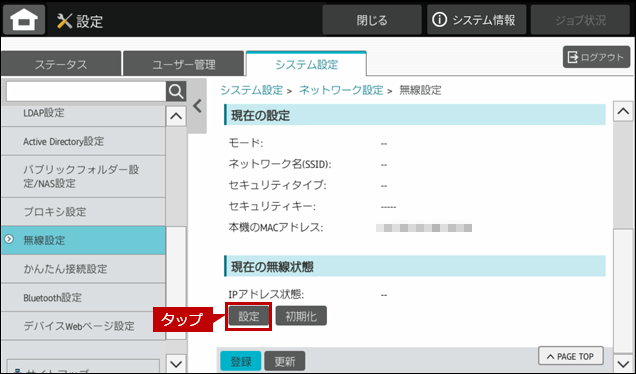The image size is (636, 374).
Task: Click side menu scroll down arrow
Action: 176,363
